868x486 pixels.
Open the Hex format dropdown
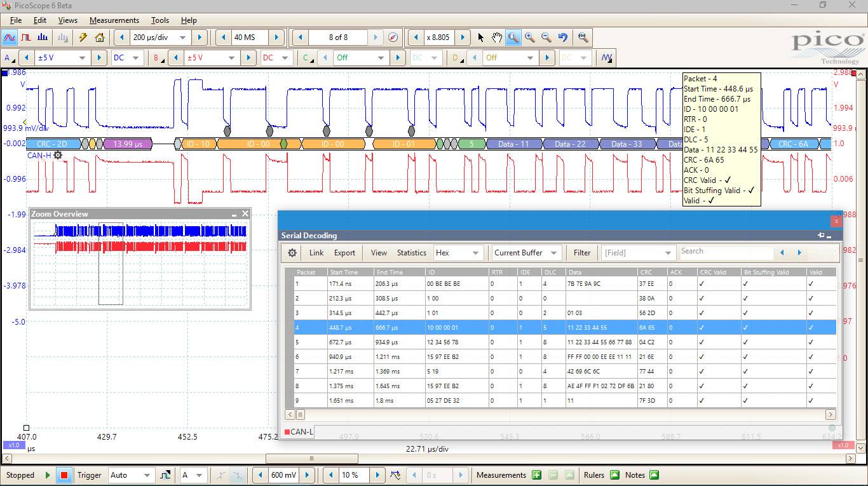tap(458, 252)
